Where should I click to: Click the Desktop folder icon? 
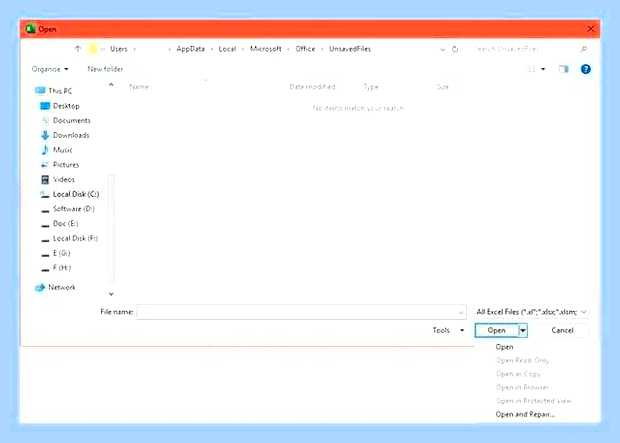pos(45,106)
